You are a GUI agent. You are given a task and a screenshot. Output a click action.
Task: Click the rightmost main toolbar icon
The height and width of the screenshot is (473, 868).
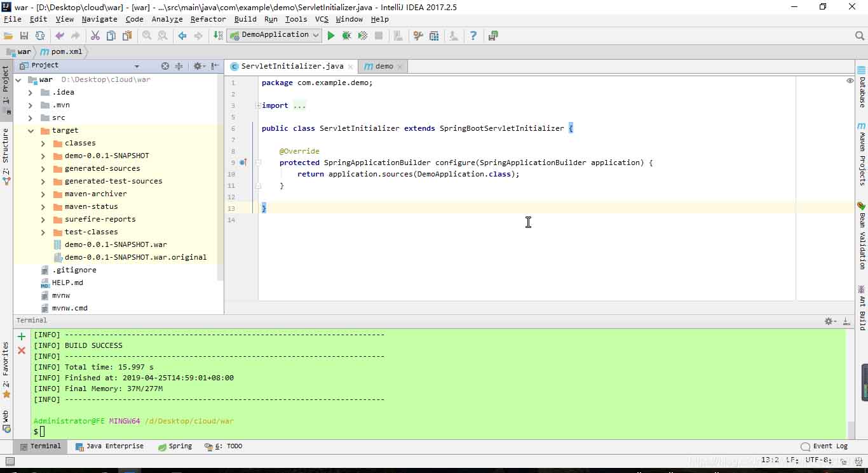(x=493, y=36)
